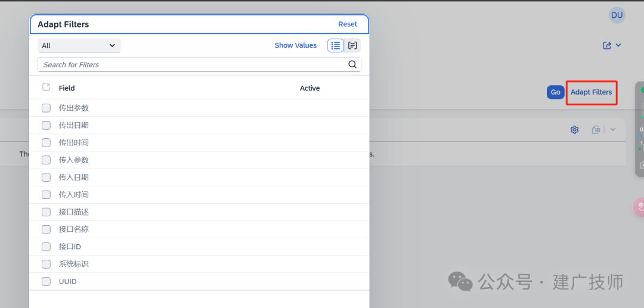644x308 pixels.
Task: Check the UUID field checkbox
Action: (x=46, y=281)
